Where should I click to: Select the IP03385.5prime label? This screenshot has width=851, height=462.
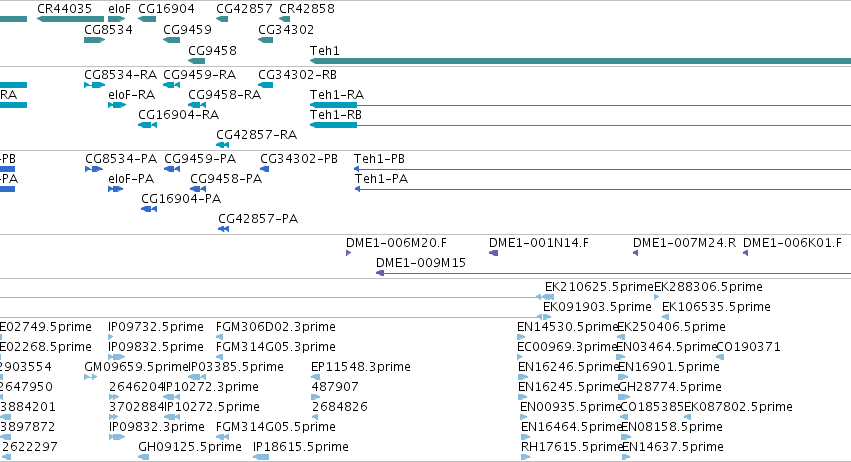point(236,367)
